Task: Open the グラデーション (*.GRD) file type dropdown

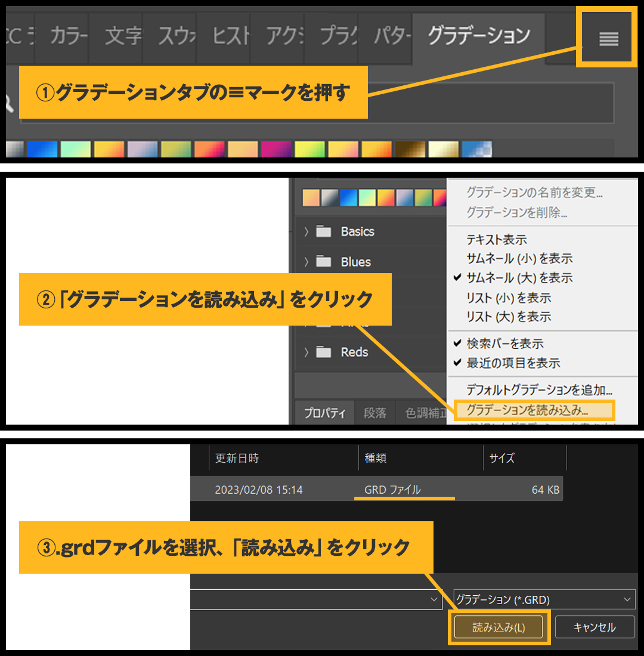Action: 544,599
